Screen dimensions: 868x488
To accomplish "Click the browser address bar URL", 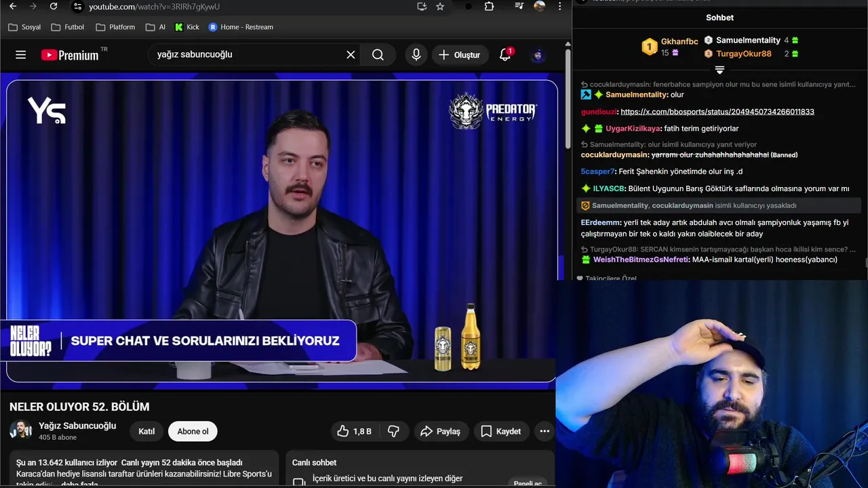I will tap(155, 7).
